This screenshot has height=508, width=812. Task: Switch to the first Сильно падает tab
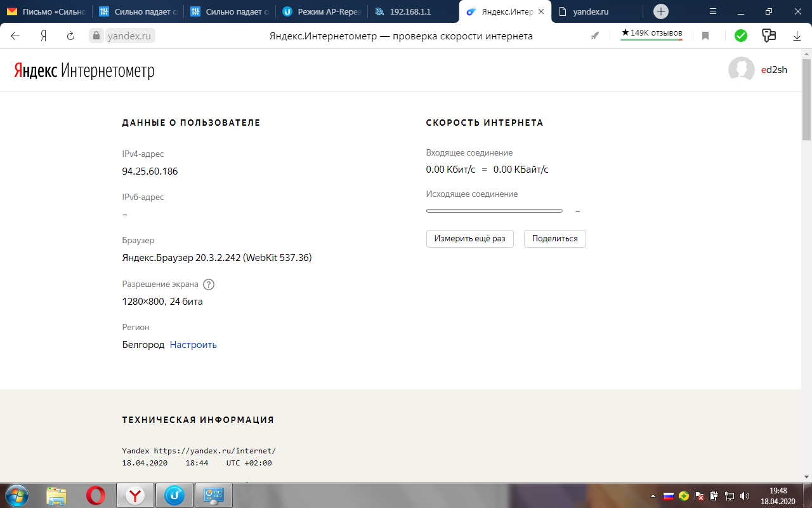point(138,11)
